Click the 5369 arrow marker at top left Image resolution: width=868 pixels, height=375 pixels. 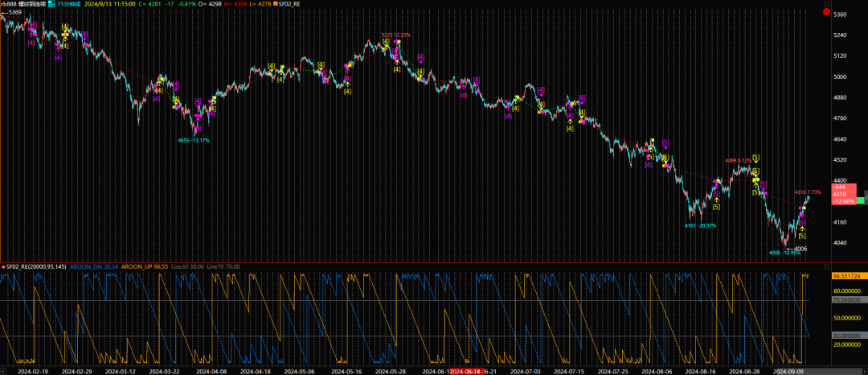click(13, 13)
